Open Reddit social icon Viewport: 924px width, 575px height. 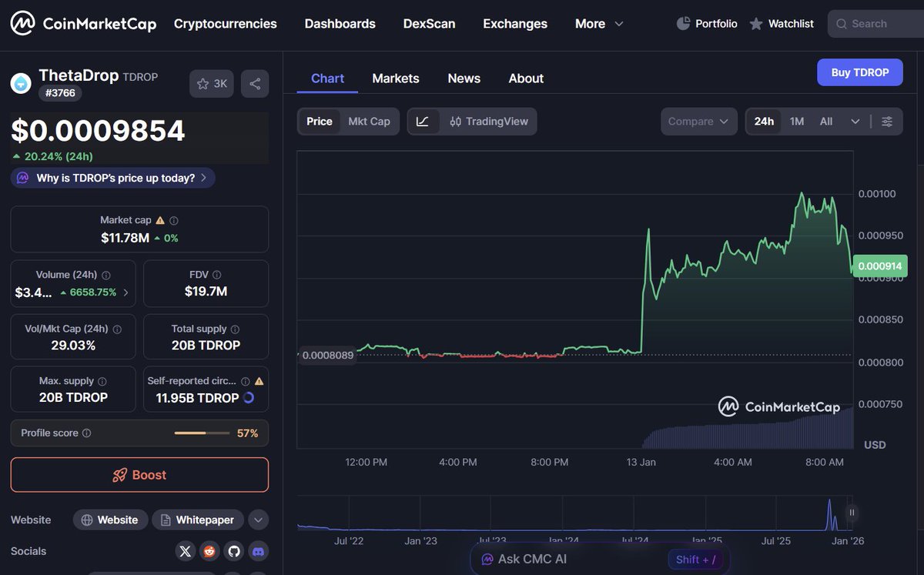(209, 551)
